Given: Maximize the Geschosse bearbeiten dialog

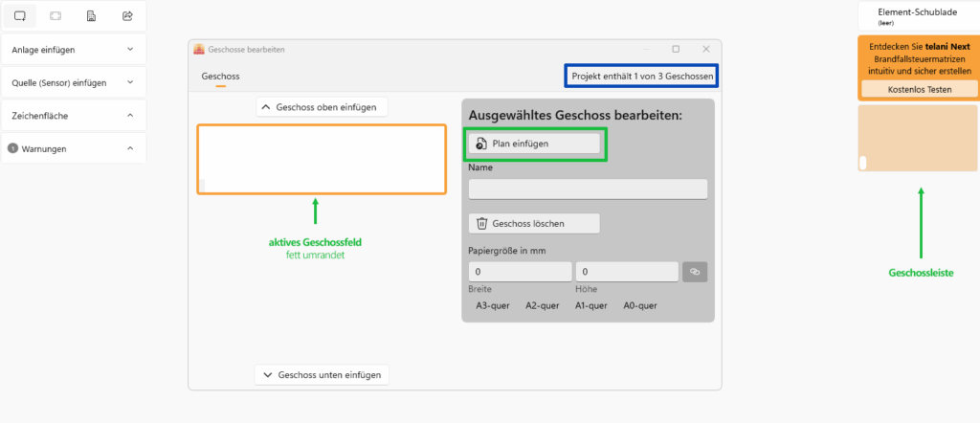Looking at the screenshot, I should [x=676, y=49].
